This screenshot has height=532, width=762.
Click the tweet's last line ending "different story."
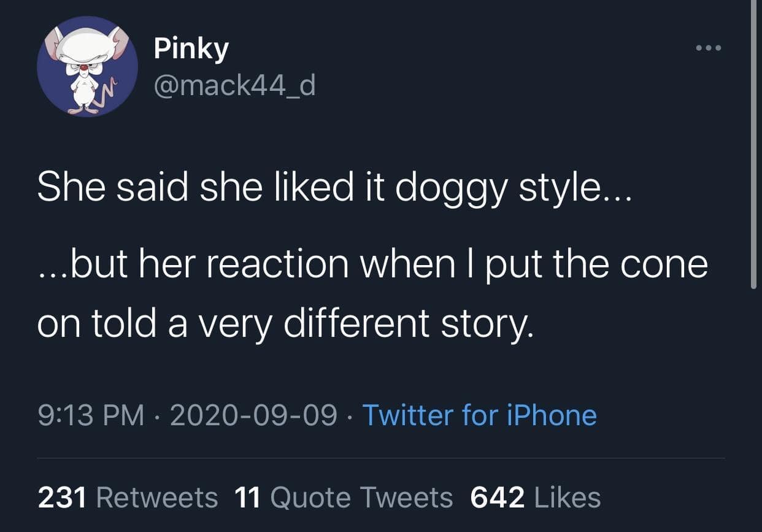[x=285, y=323]
